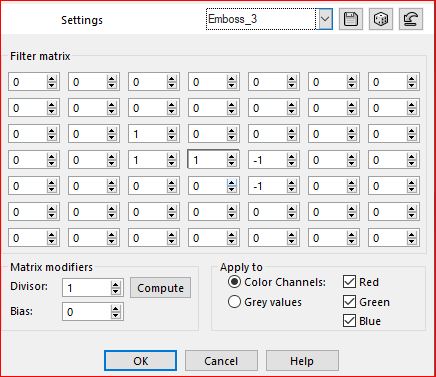Decrease row 4 column 3 cell with down arrow
436x377 pixels.
pos(171,164)
